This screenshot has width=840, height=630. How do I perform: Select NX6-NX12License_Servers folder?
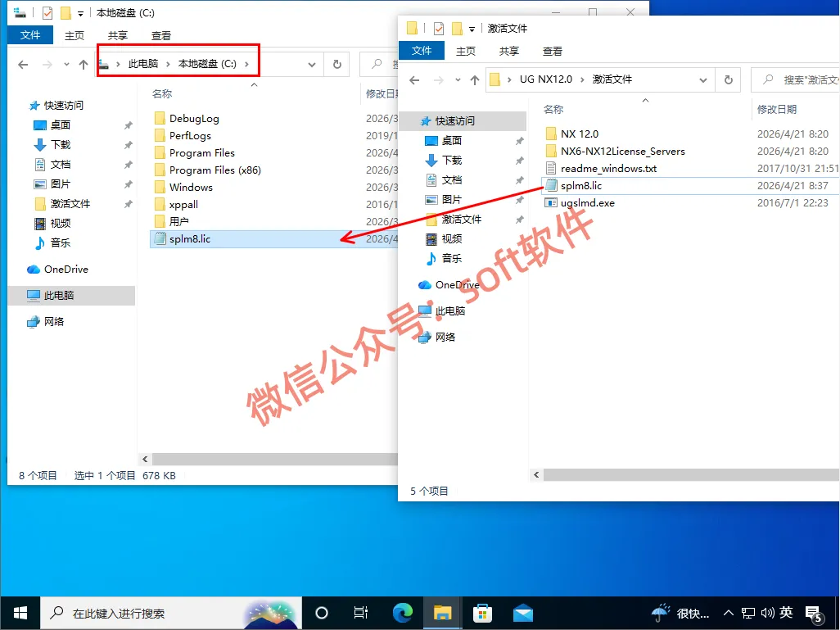tap(622, 152)
